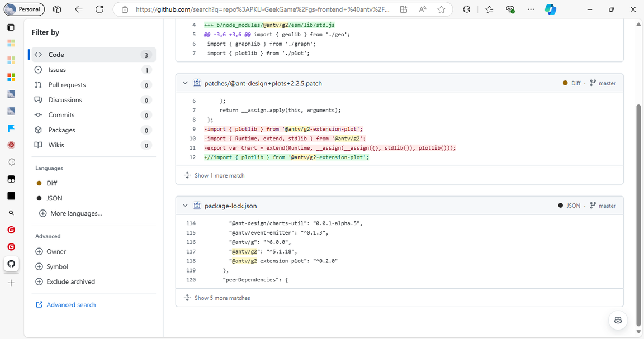
Task: Open the Copilot chat floating button
Action: (618, 320)
